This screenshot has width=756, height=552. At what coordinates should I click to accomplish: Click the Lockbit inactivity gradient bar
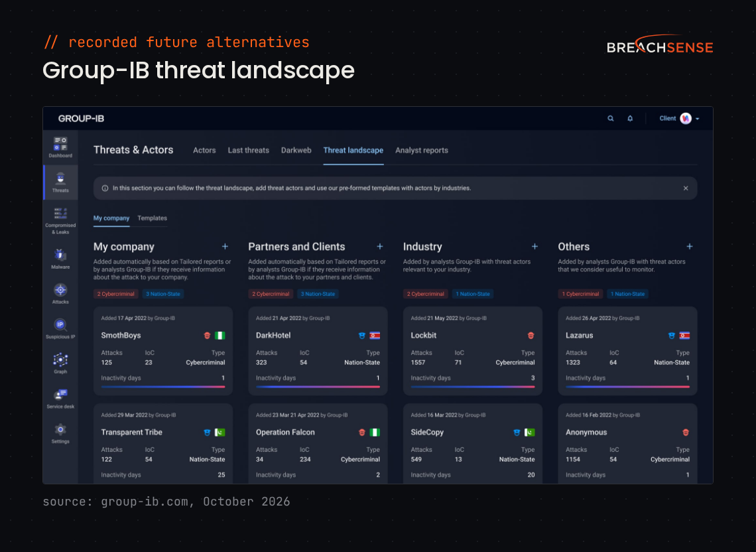pos(472,387)
